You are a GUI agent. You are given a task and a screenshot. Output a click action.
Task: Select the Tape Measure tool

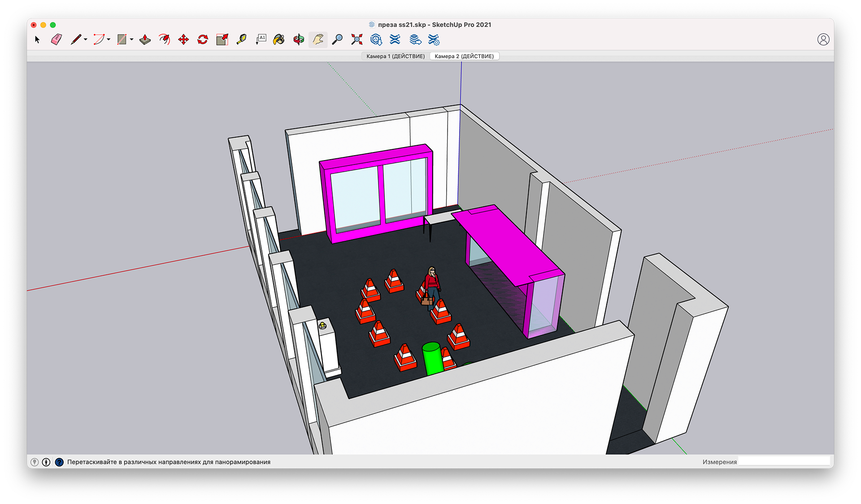[241, 40]
